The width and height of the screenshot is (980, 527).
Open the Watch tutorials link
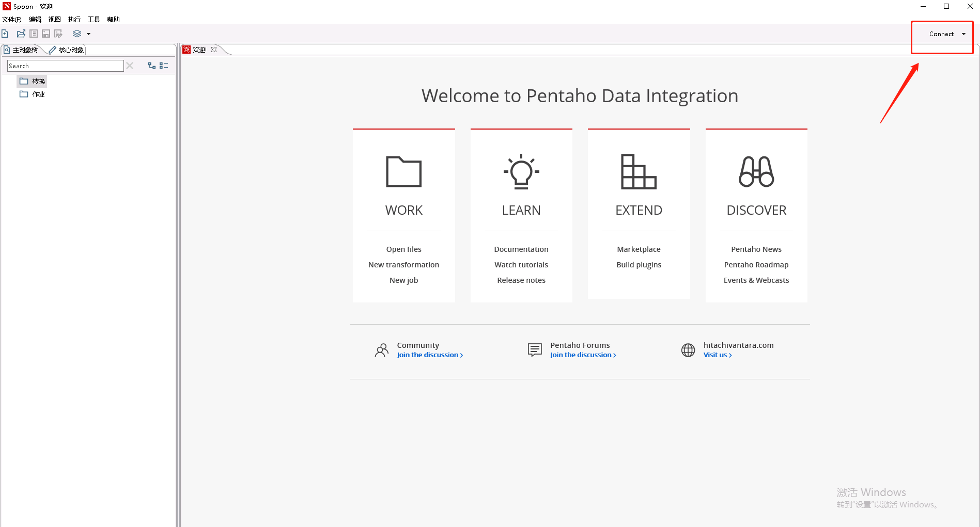pos(521,265)
